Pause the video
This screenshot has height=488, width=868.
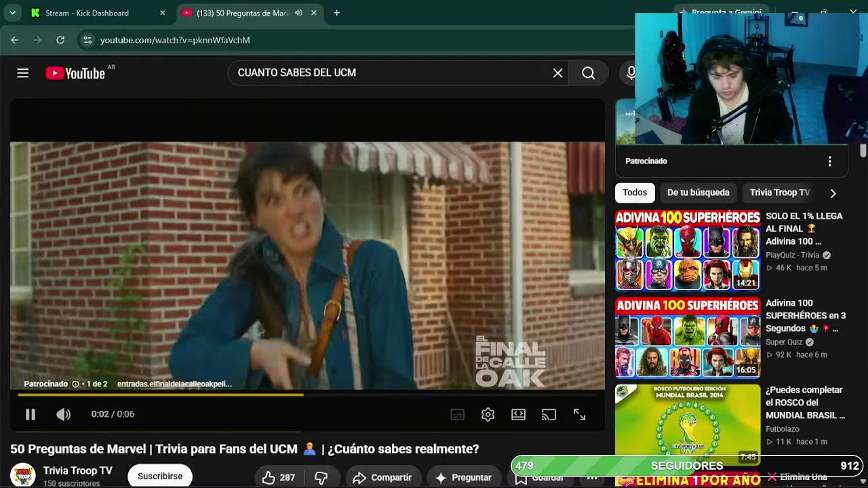click(x=31, y=414)
